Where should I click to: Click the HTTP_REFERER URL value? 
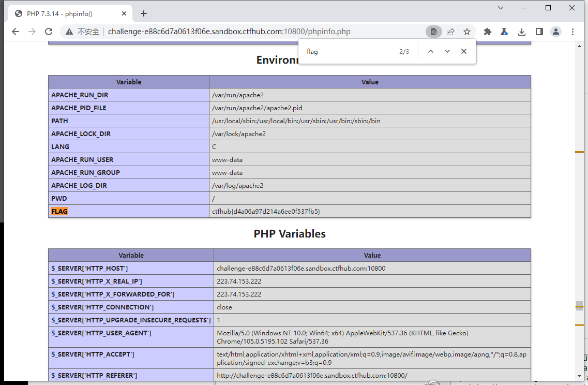pyautogui.click(x=312, y=375)
